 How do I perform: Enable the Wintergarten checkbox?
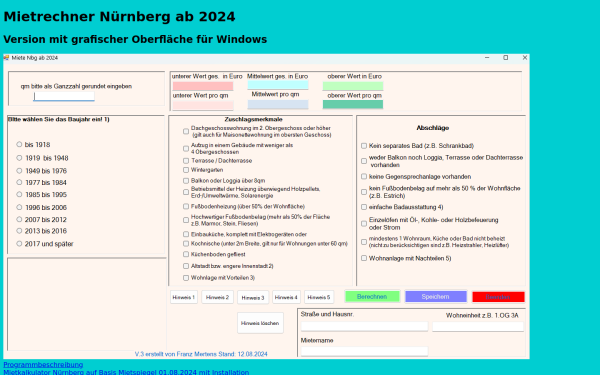(186, 170)
